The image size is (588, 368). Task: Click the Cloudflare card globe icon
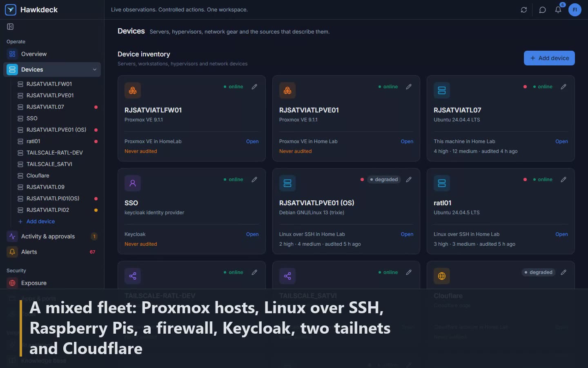point(442,276)
